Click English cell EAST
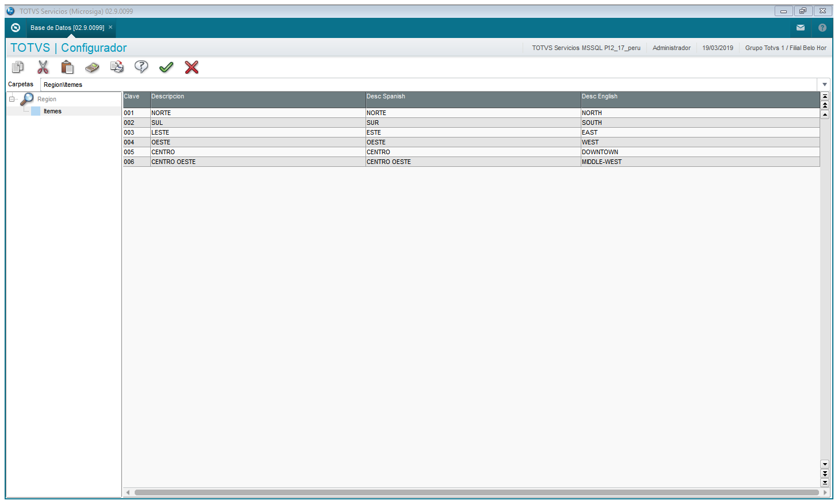The width and height of the screenshot is (838, 504). [700, 132]
